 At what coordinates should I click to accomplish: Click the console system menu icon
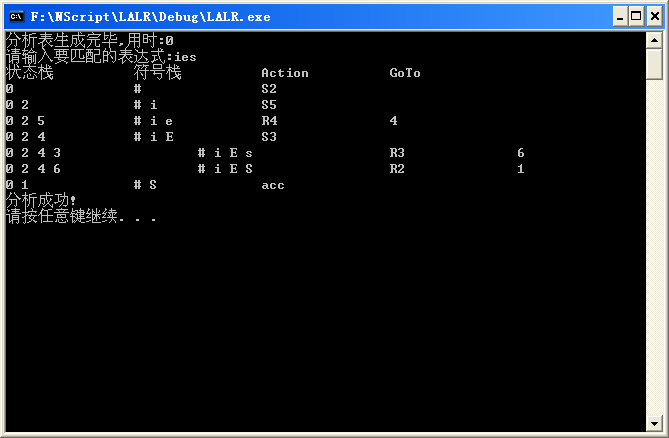(16, 17)
